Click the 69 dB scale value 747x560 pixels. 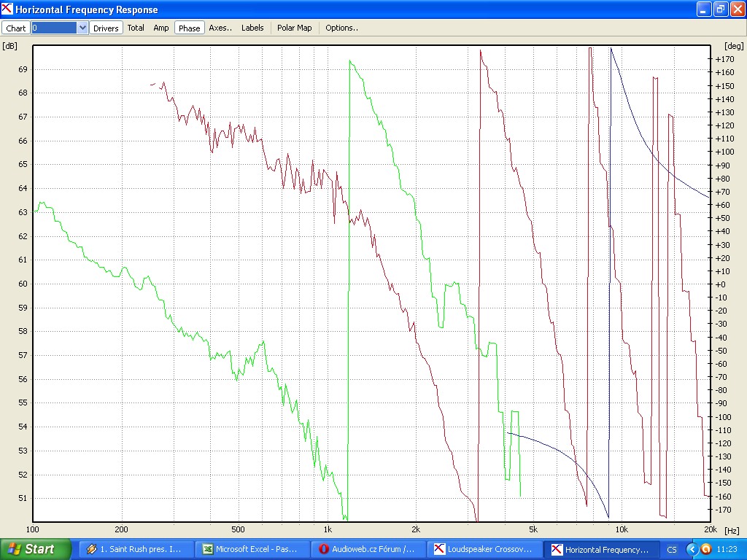click(23, 69)
